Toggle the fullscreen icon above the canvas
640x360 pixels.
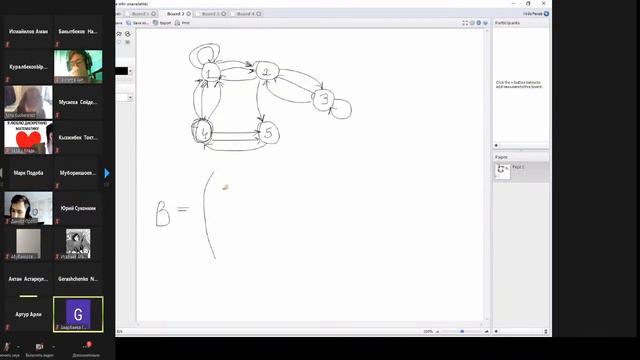coord(465,23)
